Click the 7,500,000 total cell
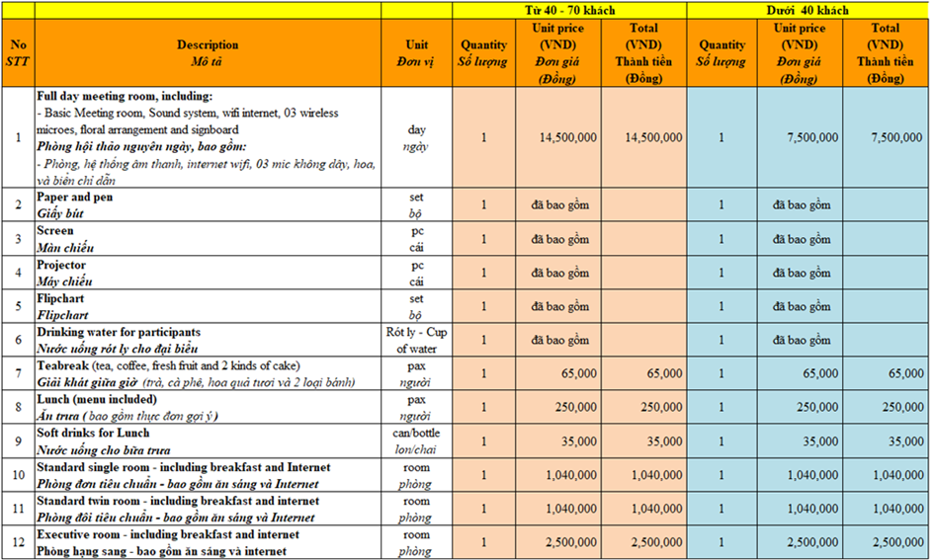The width and height of the screenshot is (932, 560). pos(885,137)
